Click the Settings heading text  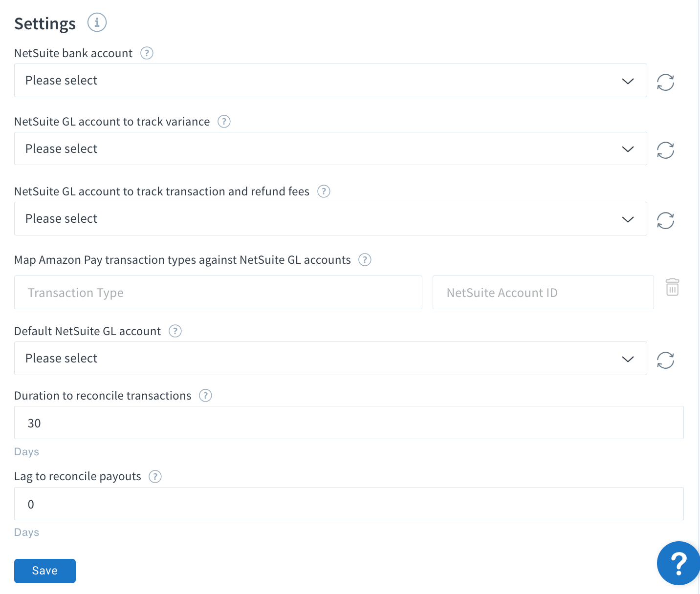pyautogui.click(x=45, y=23)
